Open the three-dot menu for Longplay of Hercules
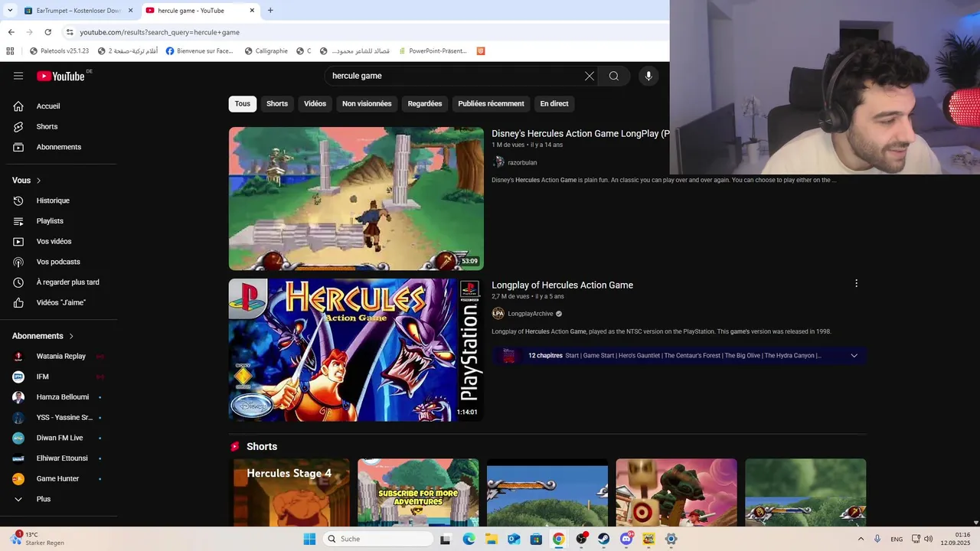Viewport: 980px width, 551px height. [x=856, y=283]
